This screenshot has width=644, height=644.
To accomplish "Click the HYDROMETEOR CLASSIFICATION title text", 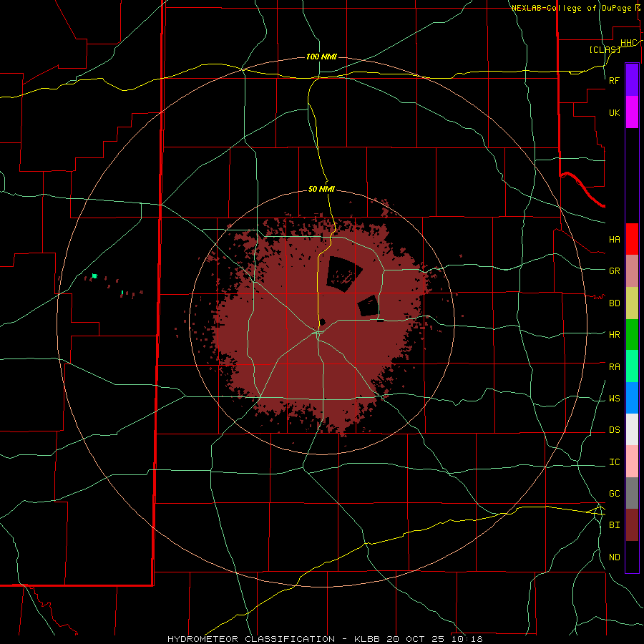I will [x=251, y=639].
